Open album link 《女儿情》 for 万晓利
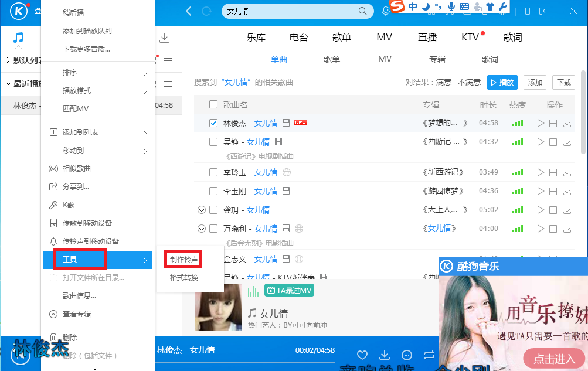Image resolution: width=588 pixels, height=371 pixels. click(x=439, y=229)
